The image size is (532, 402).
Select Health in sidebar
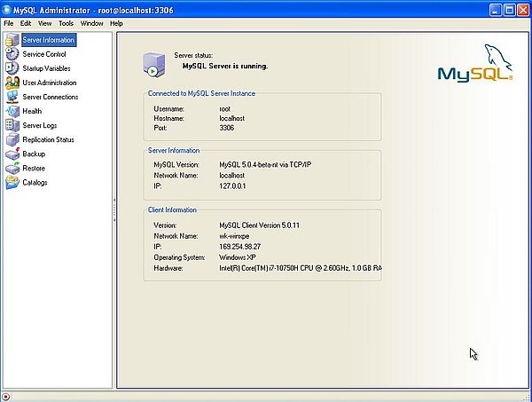pos(32,111)
